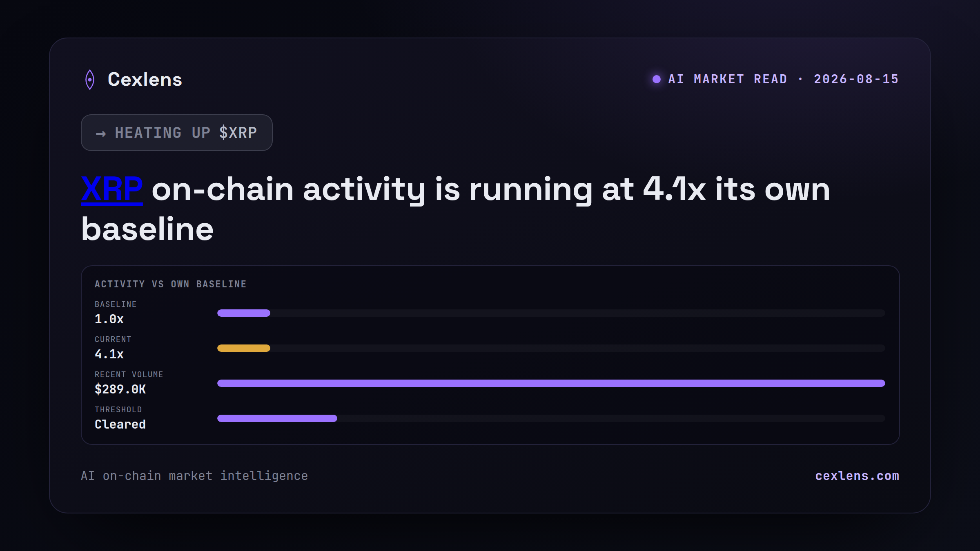Open the cexlens.com link
Screen dimensions: 980x551
857,476
